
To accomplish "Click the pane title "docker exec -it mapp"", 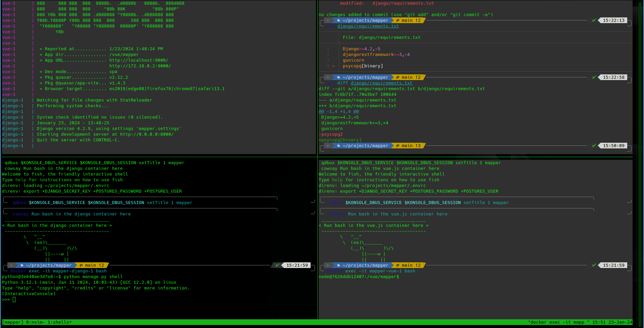I will [558, 322].
